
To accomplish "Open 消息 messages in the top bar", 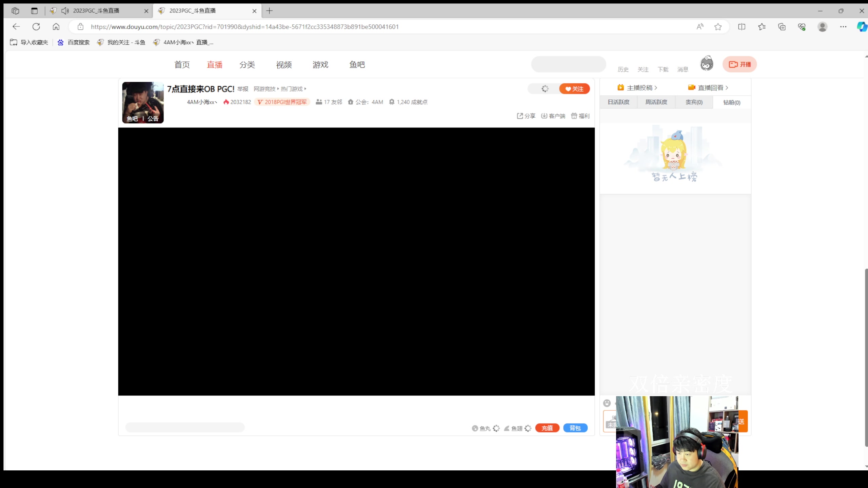I will [x=683, y=69].
